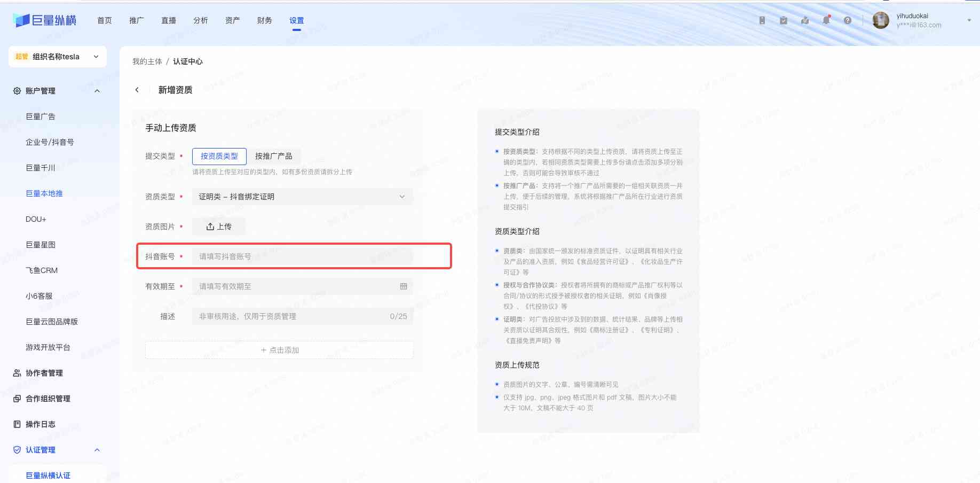Click 点击添加 to add another qualification
The image size is (980, 483).
pyautogui.click(x=279, y=350)
